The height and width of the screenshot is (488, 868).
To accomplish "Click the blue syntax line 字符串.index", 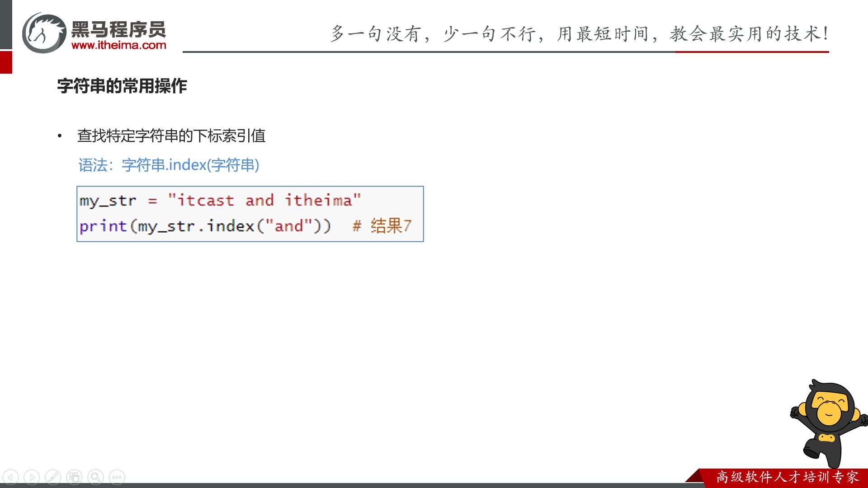I will tap(169, 165).
